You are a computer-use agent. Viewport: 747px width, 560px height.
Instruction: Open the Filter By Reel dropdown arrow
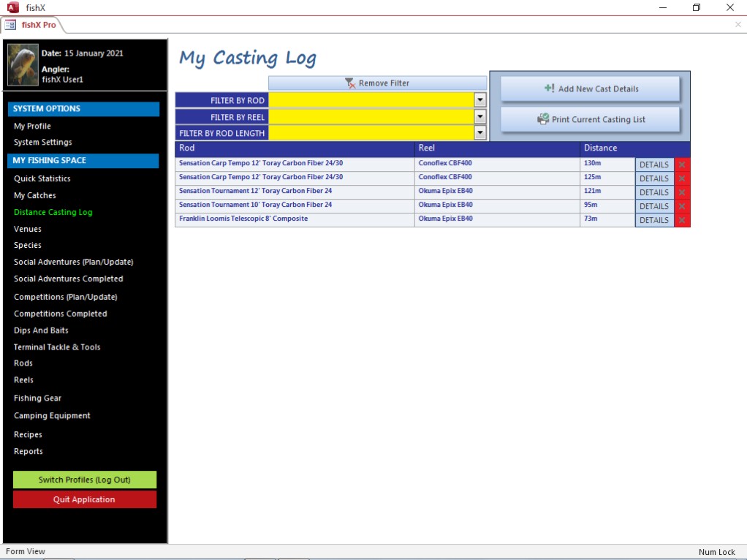(480, 117)
